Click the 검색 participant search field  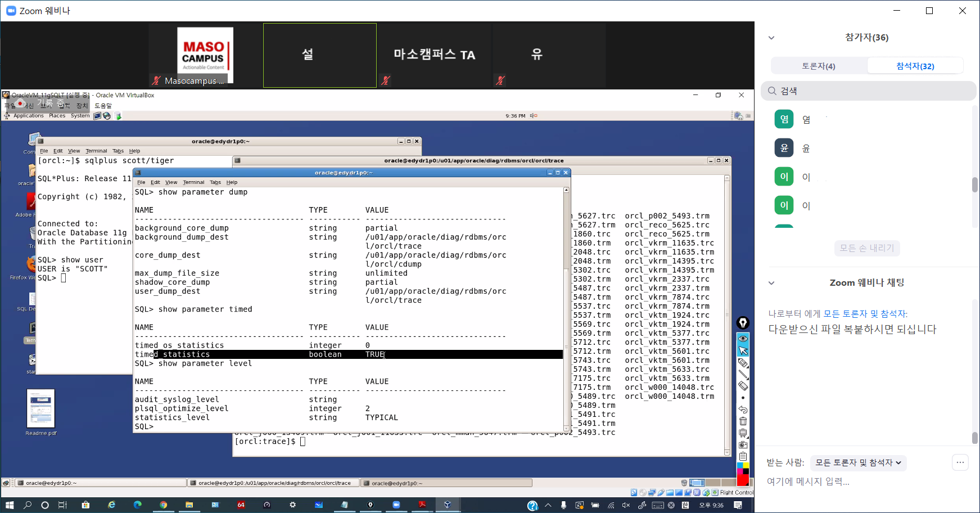[x=868, y=91]
